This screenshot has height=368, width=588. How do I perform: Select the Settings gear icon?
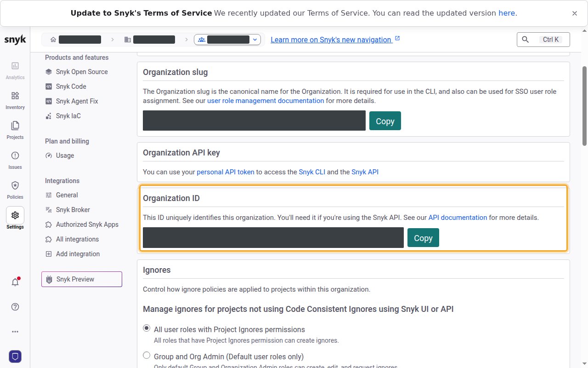pos(15,215)
